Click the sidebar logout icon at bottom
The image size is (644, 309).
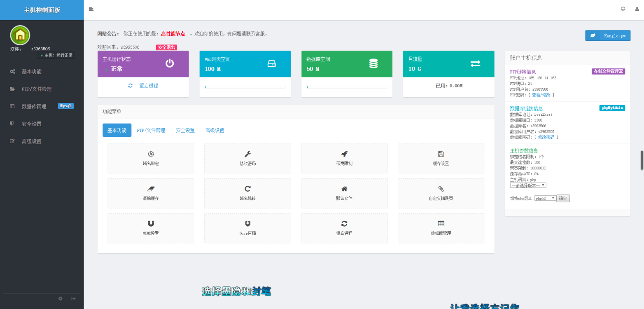(x=74, y=299)
